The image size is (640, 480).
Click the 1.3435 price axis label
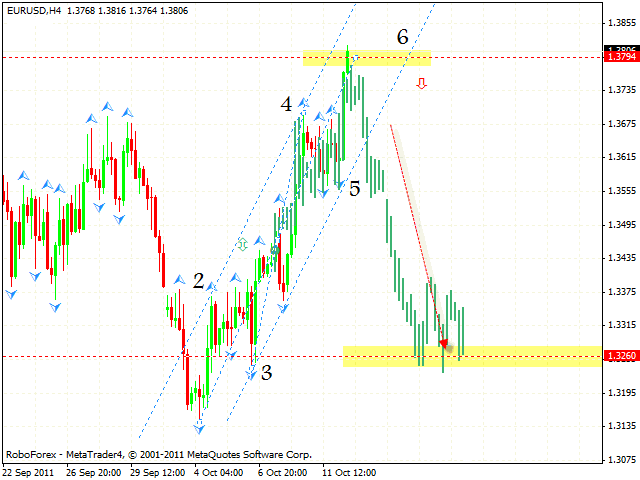pos(622,258)
